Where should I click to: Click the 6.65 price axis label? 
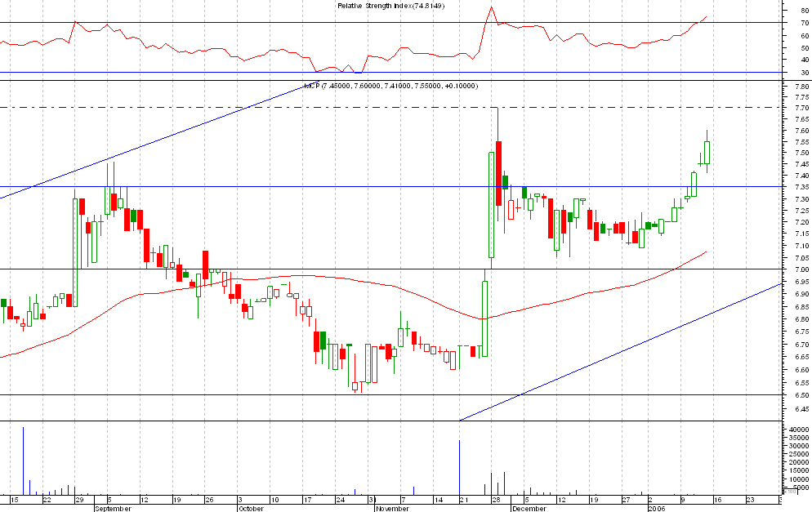point(801,357)
